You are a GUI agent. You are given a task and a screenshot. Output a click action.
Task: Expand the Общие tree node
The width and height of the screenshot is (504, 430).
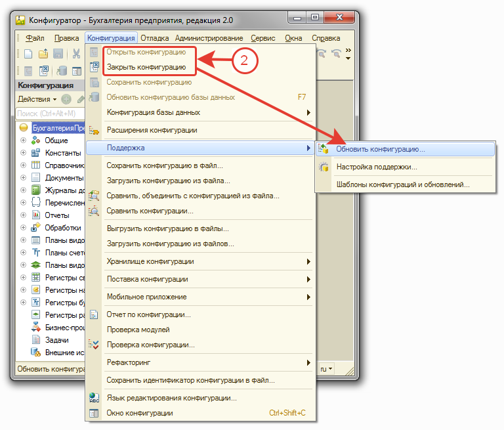tap(23, 140)
